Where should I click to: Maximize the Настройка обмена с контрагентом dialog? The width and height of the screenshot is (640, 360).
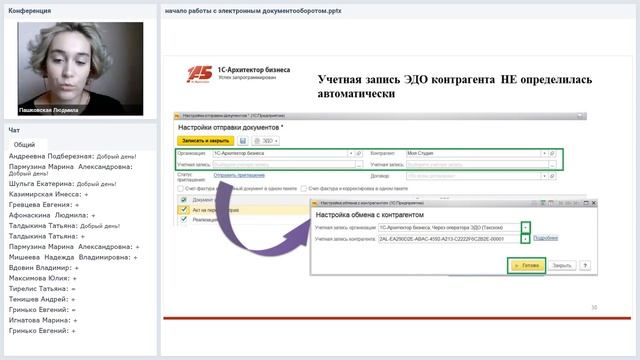[x=586, y=203]
